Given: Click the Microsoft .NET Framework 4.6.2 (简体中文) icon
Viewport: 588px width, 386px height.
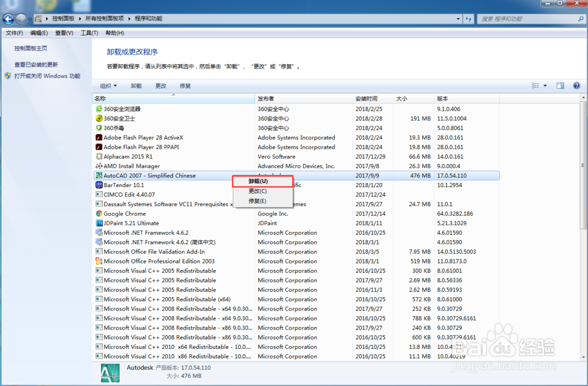Looking at the screenshot, I should click(99, 242).
